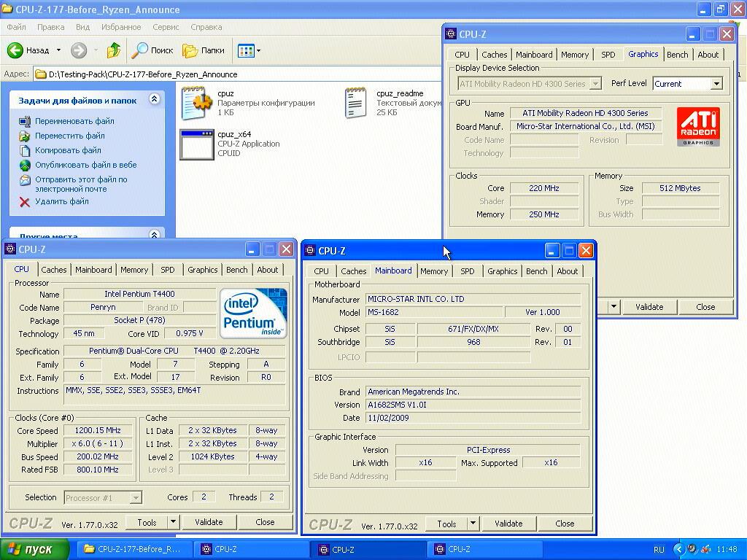Click the Delete file (Удалить файл) icon

point(25,202)
